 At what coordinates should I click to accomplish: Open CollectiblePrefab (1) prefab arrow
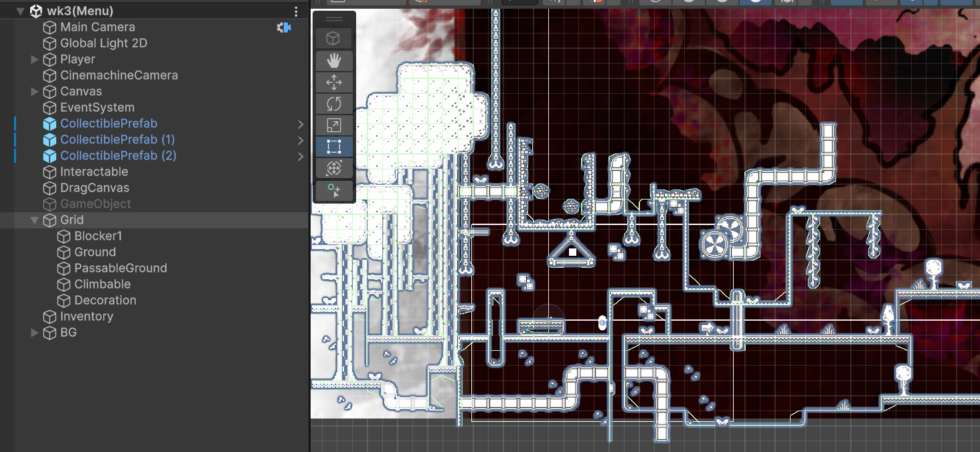coord(301,140)
